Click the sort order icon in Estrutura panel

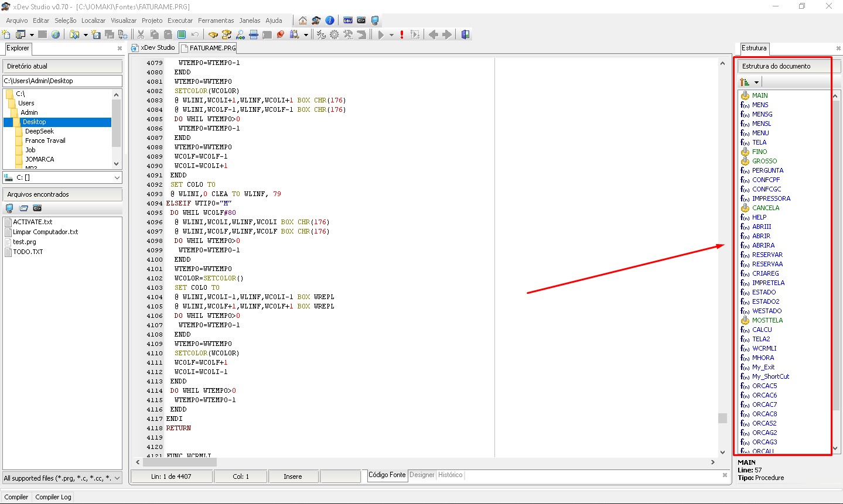pyautogui.click(x=745, y=82)
